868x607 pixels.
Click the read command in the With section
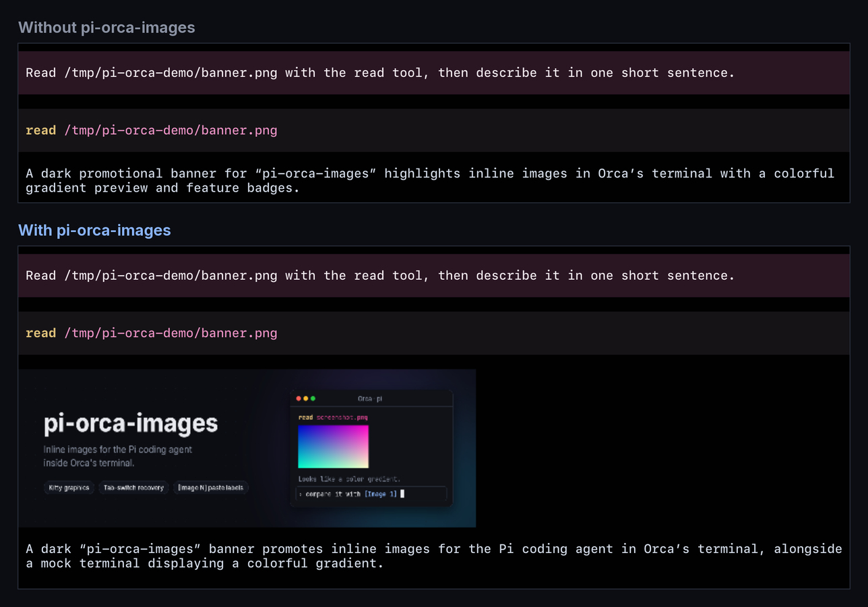coord(433,333)
